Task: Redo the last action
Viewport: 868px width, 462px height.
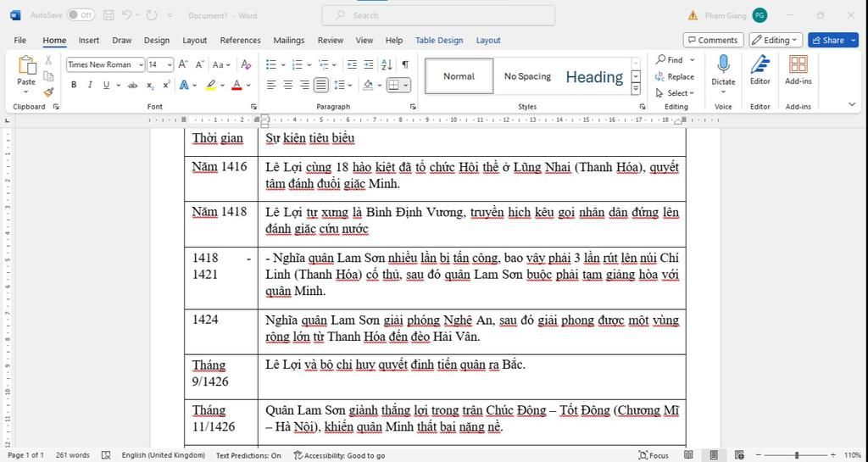Action: pyautogui.click(x=152, y=15)
